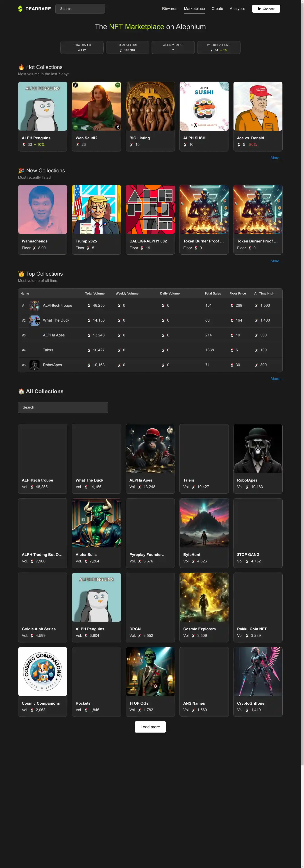This screenshot has height=868, width=304.
Task: Open the Rewards page
Action: (169, 9)
